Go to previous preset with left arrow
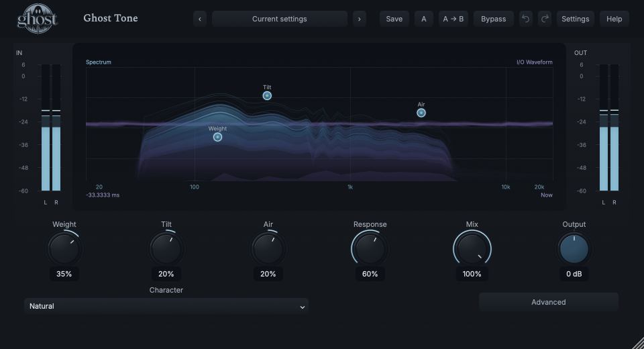 [200, 19]
